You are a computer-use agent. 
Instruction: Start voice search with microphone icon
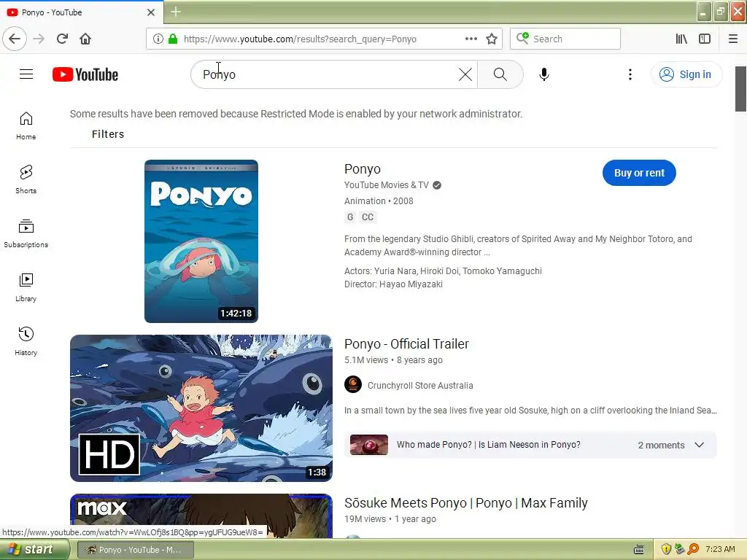click(544, 74)
